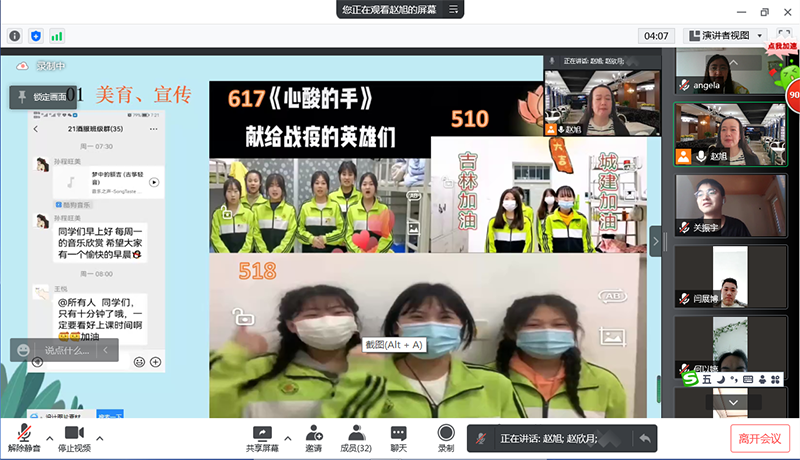This screenshot has width=800, height=460.
Task: Click the 截图(Alt + A) tooltip
Action: (394, 345)
